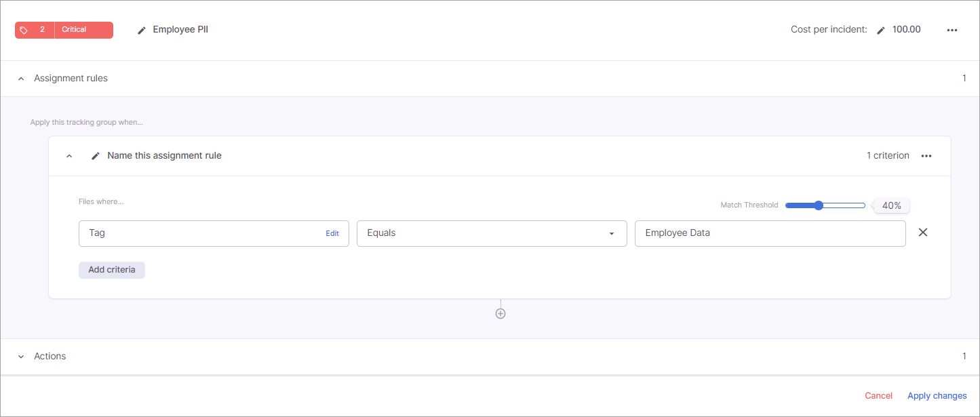Collapse the assignment rule card chevron
Screen dimensions: 980x417
69,156
